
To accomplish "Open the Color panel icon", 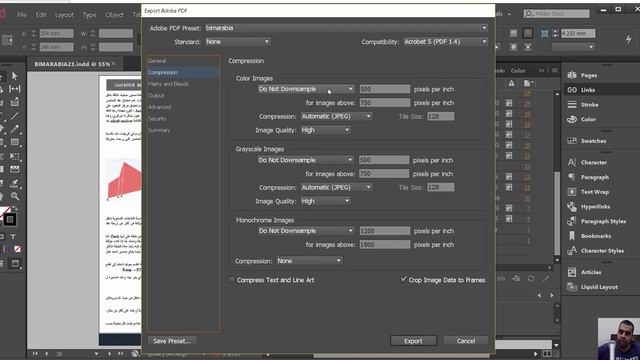I will tap(572, 119).
